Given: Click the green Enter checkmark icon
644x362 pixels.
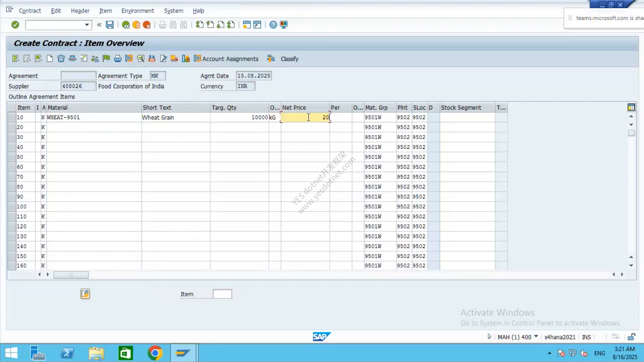Looking at the screenshot, I should pos(15,24).
